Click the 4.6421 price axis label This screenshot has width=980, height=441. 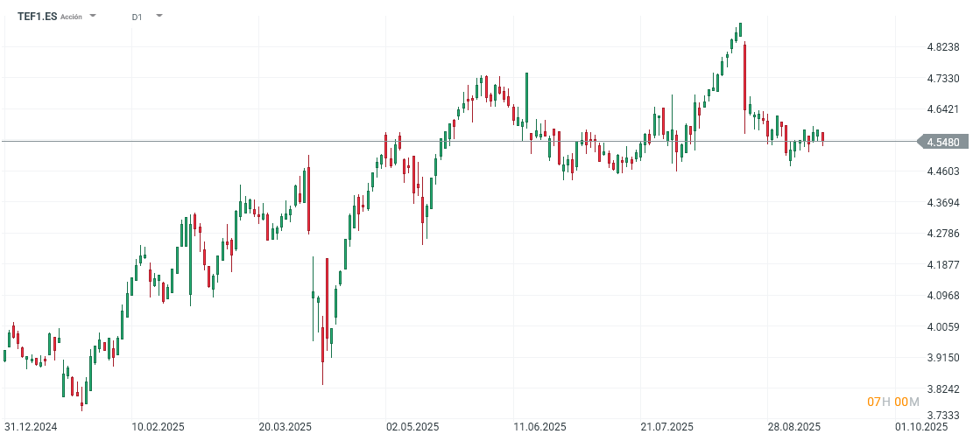click(x=943, y=109)
